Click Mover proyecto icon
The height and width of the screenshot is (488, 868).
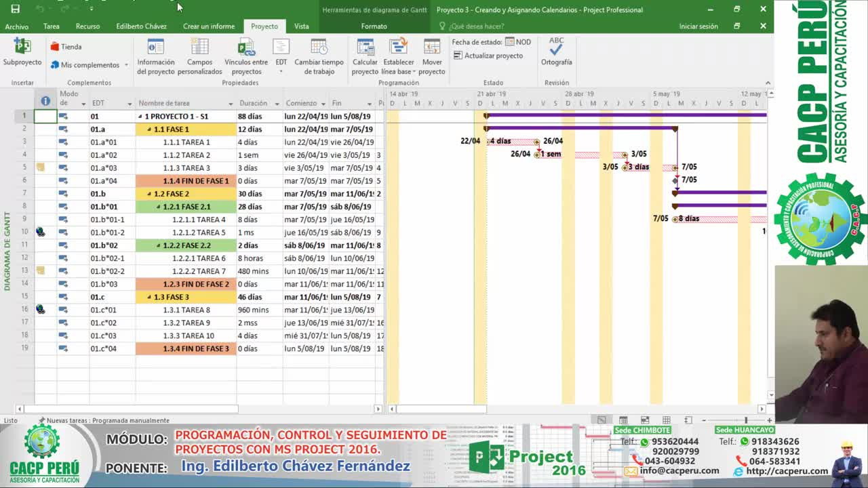[431, 47]
